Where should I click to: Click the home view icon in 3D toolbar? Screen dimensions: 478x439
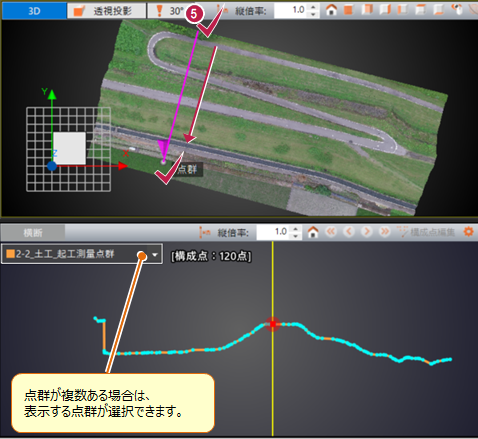331,10
